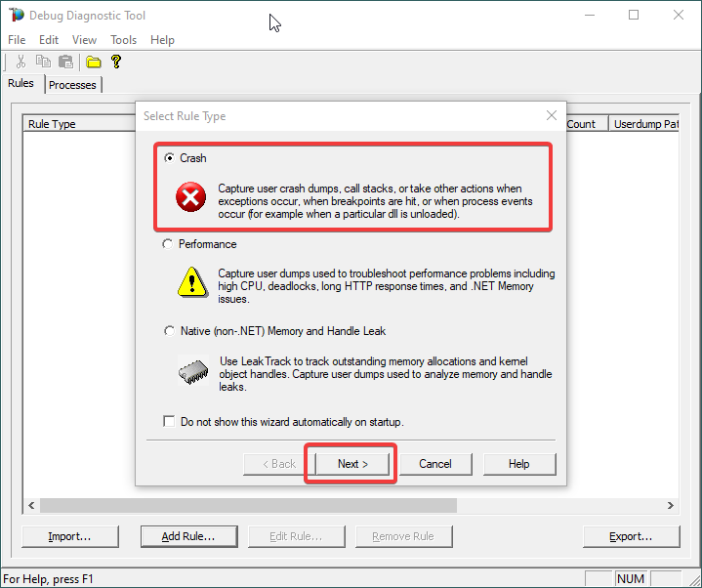Click the Cut scissors toolbar icon
Image resolution: width=702 pixels, height=588 pixels.
[21, 62]
